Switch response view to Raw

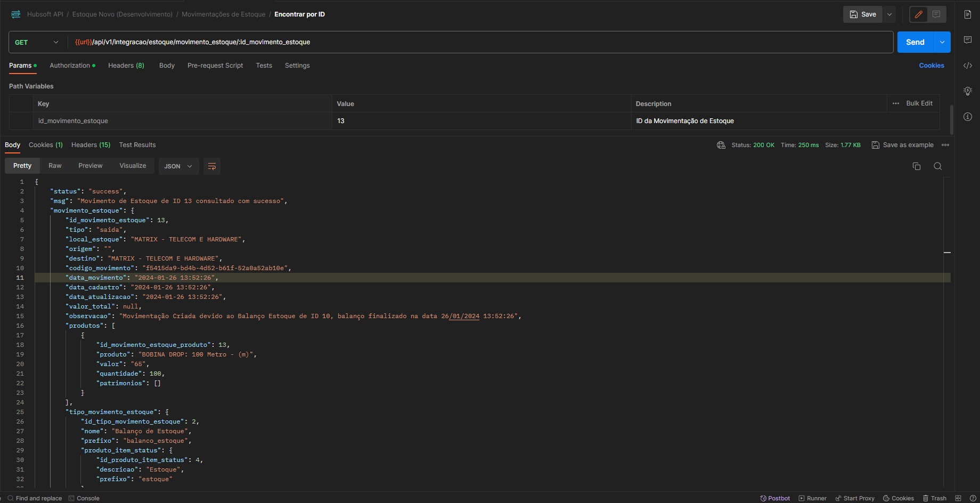pyautogui.click(x=55, y=166)
